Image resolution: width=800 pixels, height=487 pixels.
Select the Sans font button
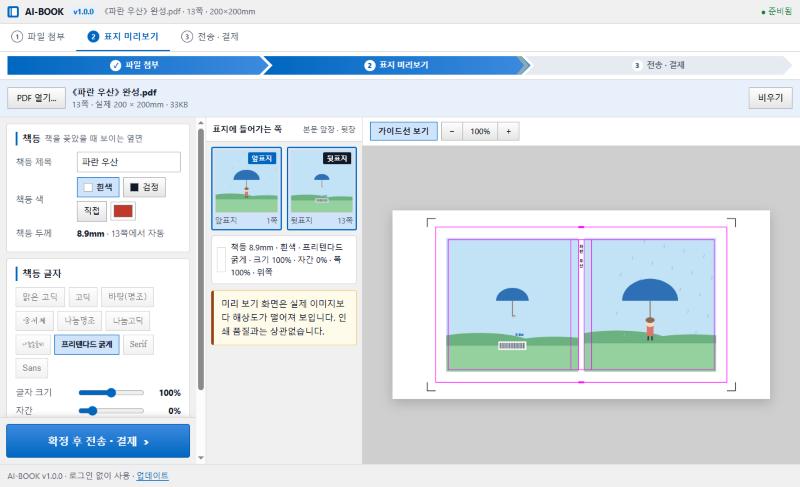(x=32, y=368)
